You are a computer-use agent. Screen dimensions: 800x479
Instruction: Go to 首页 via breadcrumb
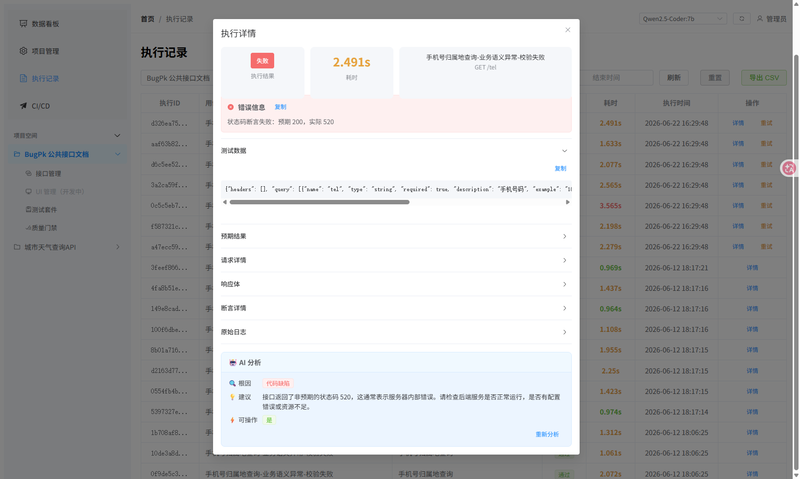147,19
